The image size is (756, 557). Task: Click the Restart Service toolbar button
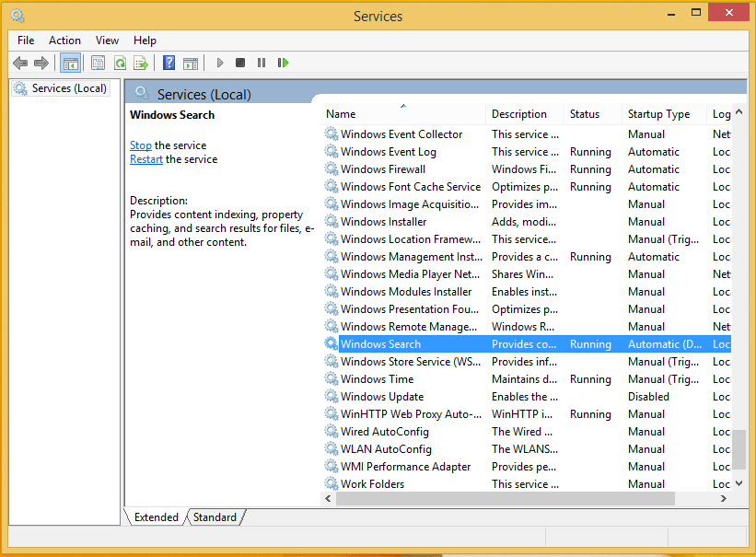click(283, 63)
